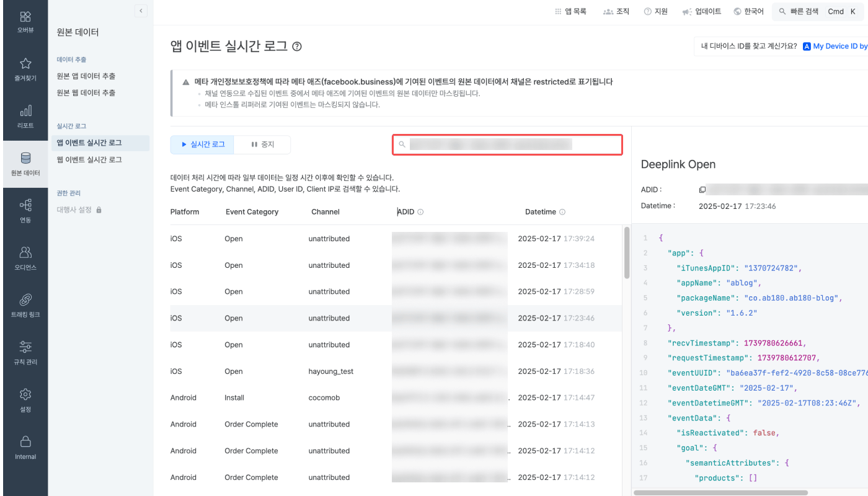The height and width of the screenshot is (496, 868).
Task: Open the 설정 gear icon
Action: point(25,394)
